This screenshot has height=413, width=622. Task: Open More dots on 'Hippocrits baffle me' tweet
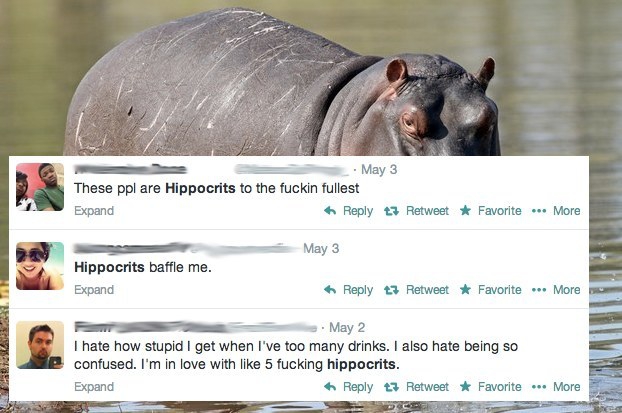pyautogui.click(x=539, y=290)
